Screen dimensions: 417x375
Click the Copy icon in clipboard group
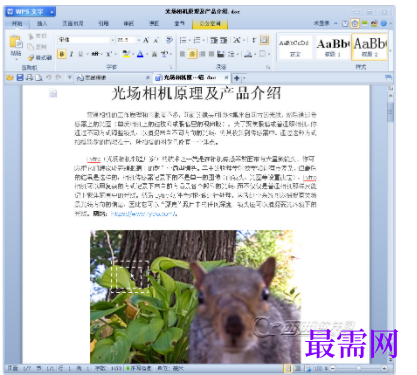click(x=31, y=47)
